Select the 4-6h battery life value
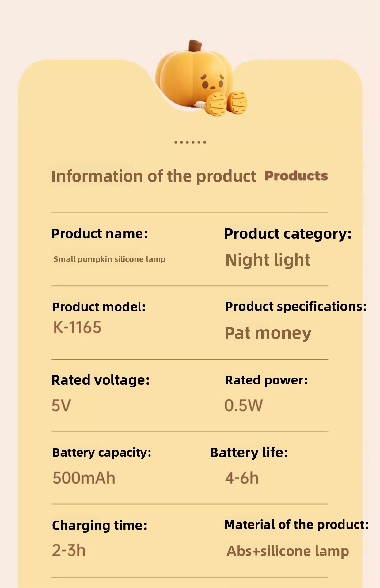Viewport: 380px width, 588px height. 242,478
